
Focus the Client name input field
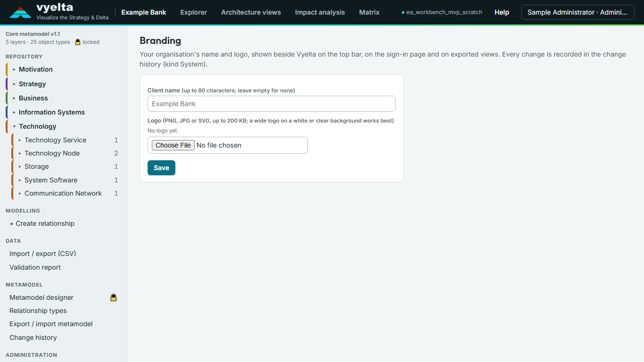[271, 104]
